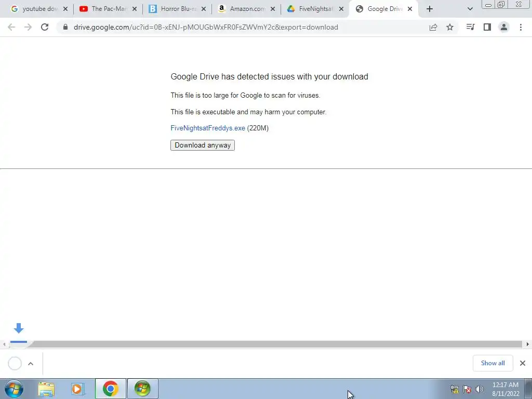
Task: Reload the current page
Action: point(45,27)
